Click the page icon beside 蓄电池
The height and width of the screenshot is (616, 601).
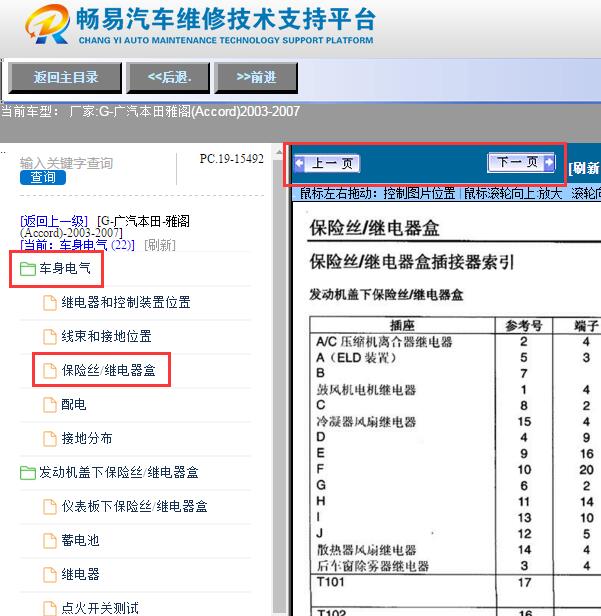click(50, 541)
